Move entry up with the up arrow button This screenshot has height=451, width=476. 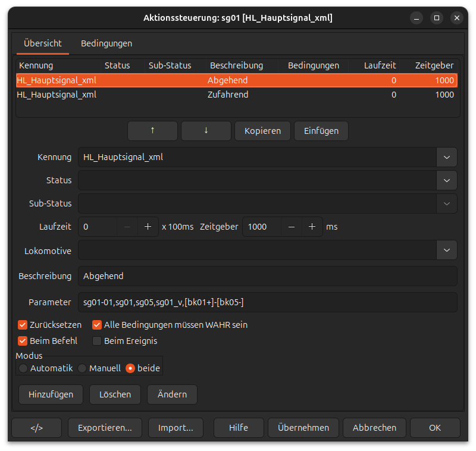tap(152, 131)
